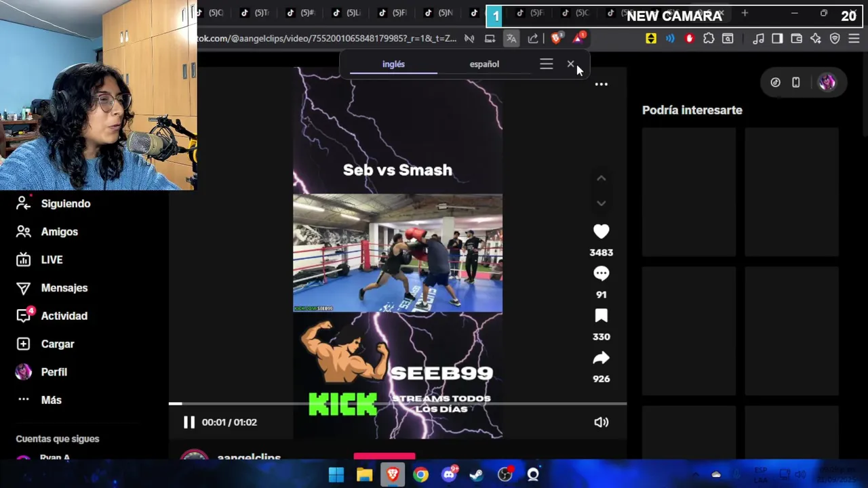
Task: Open the Brave main menu
Action: [854, 39]
